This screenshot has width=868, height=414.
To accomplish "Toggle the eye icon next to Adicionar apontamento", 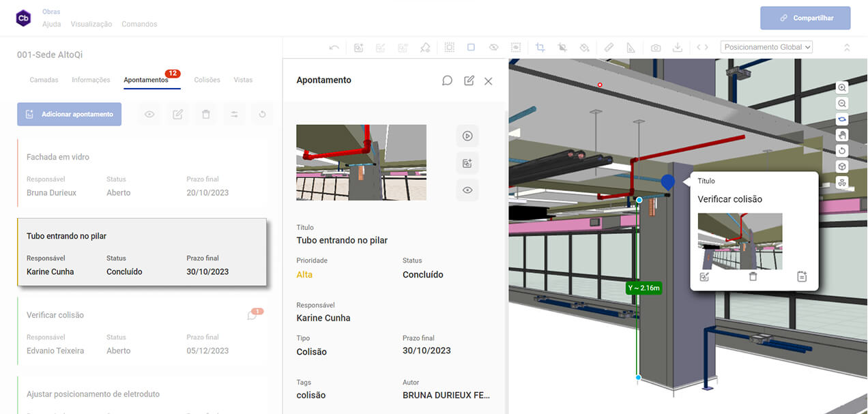I will pyautogui.click(x=149, y=115).
